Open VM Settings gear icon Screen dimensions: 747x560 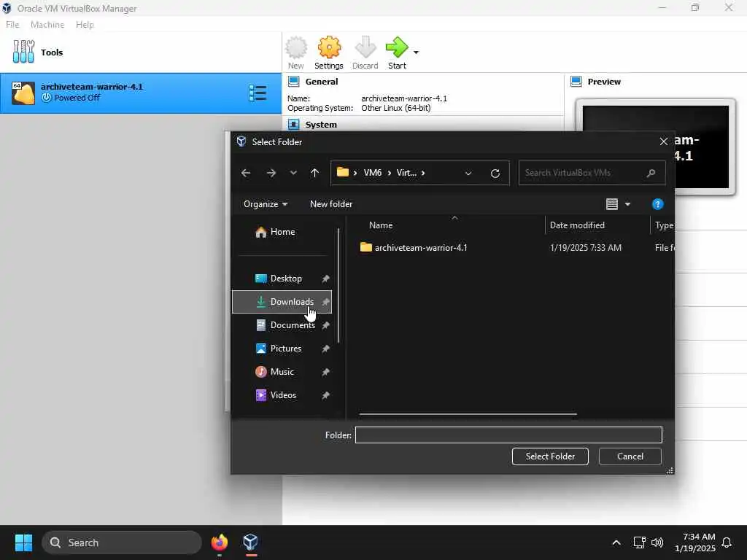329,52
